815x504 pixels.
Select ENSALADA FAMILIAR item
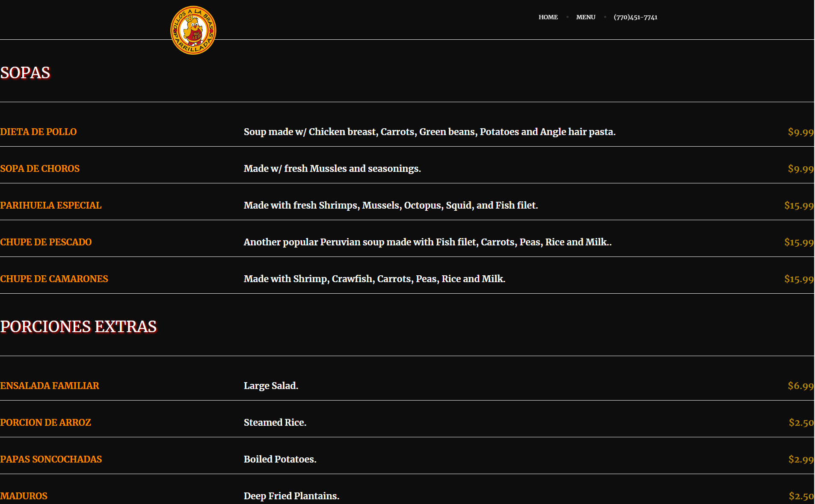[x=50, y=386]
